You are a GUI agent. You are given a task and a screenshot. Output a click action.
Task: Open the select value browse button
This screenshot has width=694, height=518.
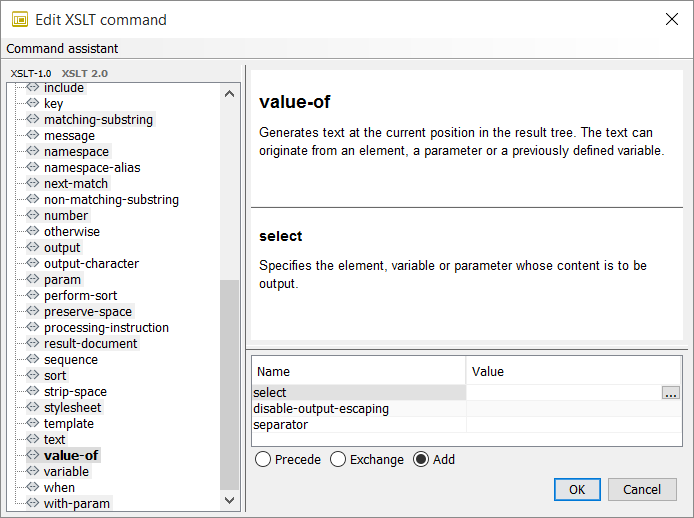[x=671, y=393]
